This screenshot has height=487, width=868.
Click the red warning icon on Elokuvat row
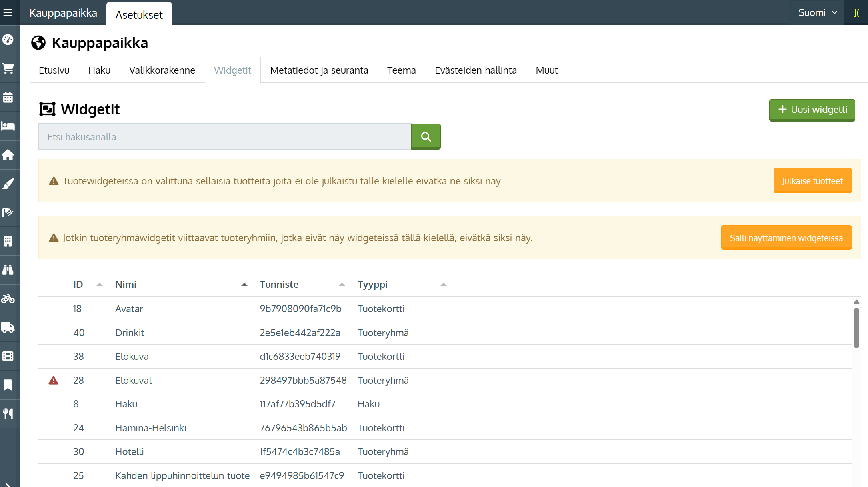(x=53, y=380)
